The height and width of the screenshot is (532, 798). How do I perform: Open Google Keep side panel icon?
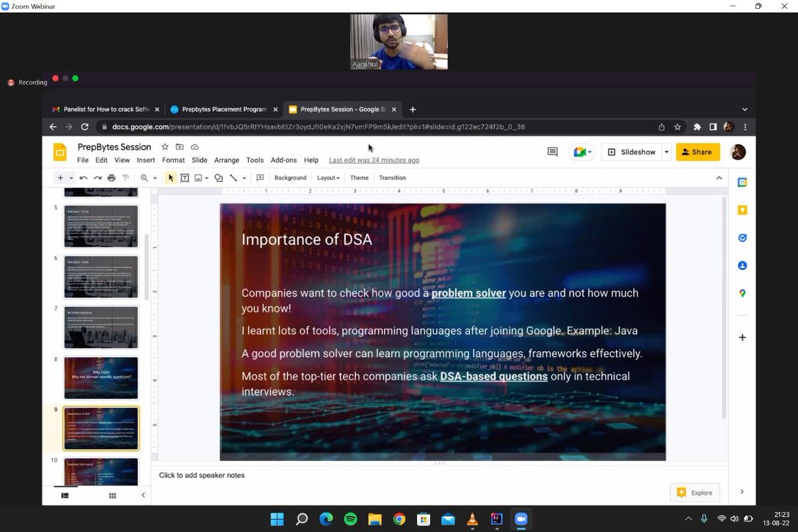tap(742, 210)
